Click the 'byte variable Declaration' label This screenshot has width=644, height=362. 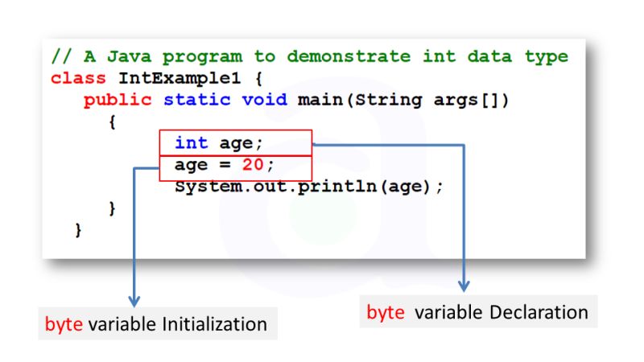coord(478,312)
